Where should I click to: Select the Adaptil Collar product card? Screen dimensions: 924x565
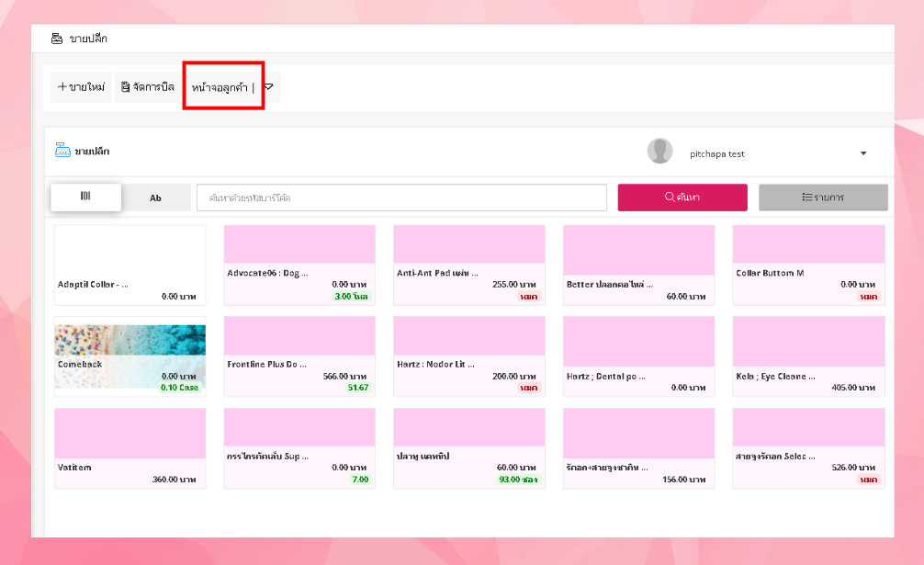[x=130, y=266]
